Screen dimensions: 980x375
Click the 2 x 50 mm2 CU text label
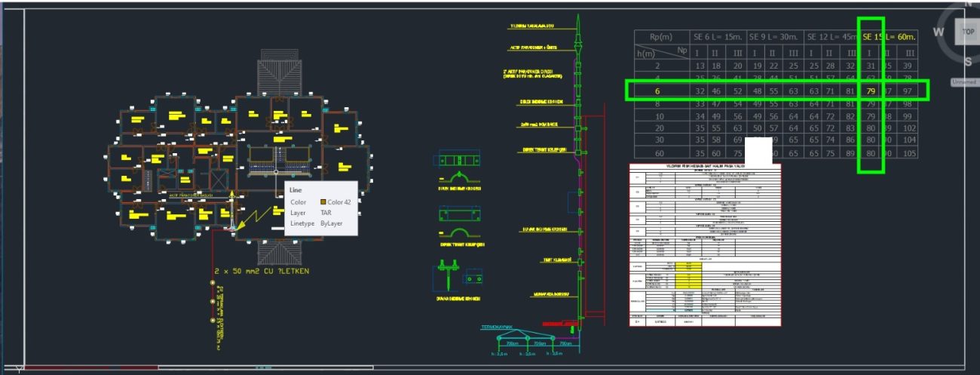[x=262, y=271]
